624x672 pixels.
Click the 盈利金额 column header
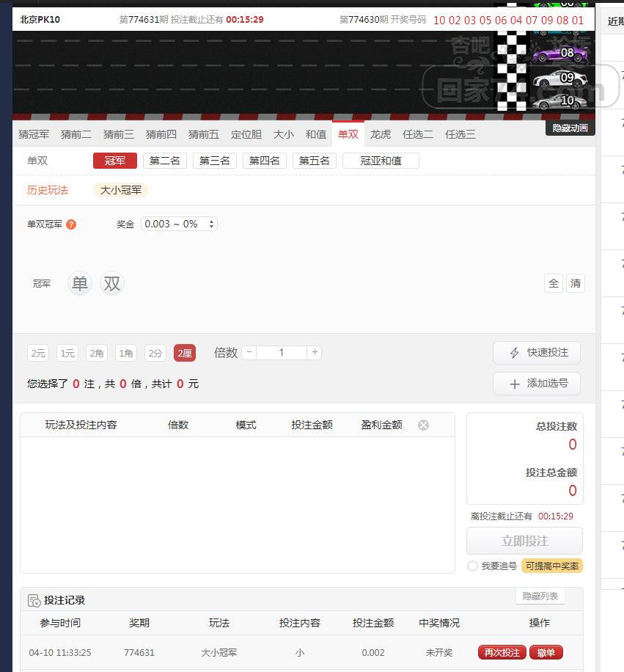tap(381, 426)
